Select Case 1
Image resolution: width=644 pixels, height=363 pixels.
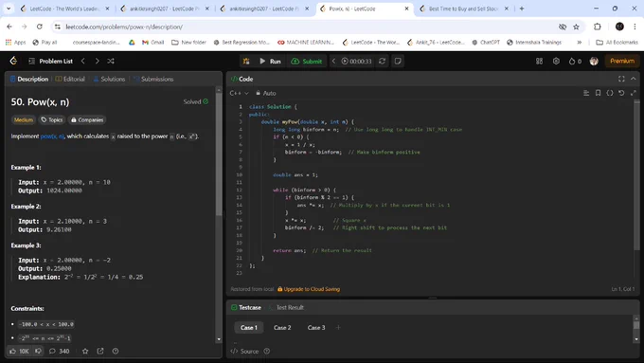click(x=248, y=328)
